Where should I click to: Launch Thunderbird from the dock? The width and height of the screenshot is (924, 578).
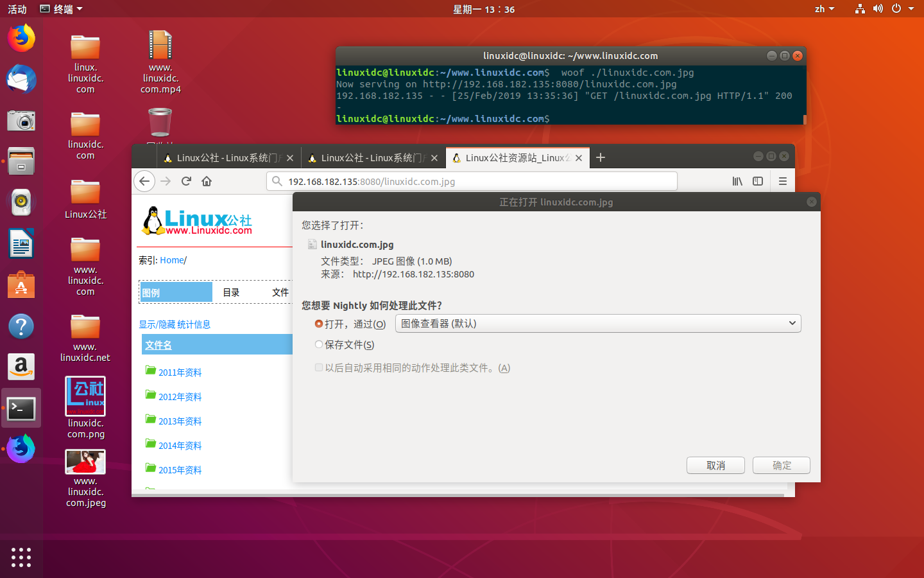tap(21, 79)
